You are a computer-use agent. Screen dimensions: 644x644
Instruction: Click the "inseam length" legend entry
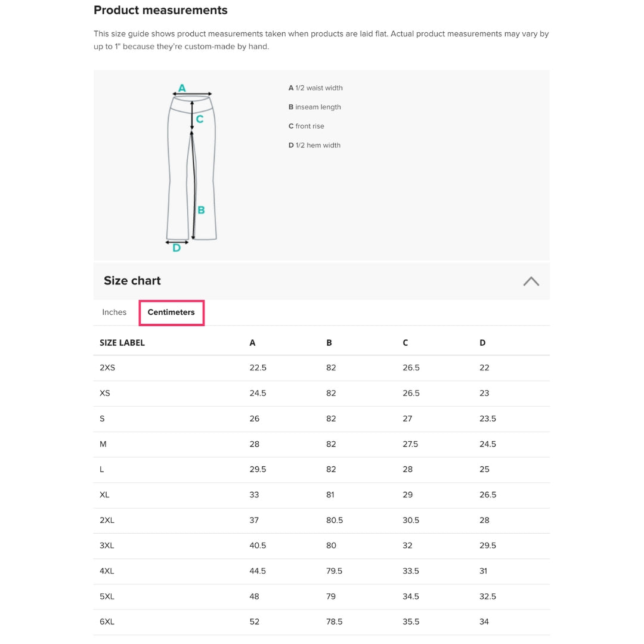pos(315,107)
